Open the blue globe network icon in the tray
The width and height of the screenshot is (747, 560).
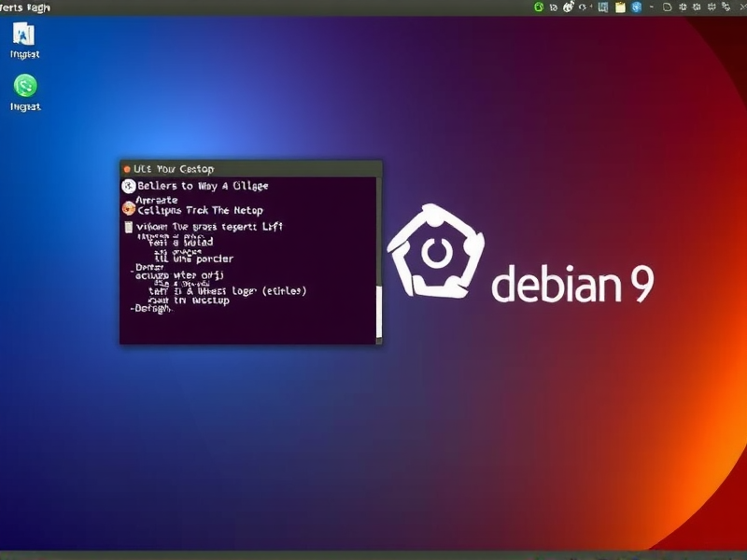click(x=635, y=7)
